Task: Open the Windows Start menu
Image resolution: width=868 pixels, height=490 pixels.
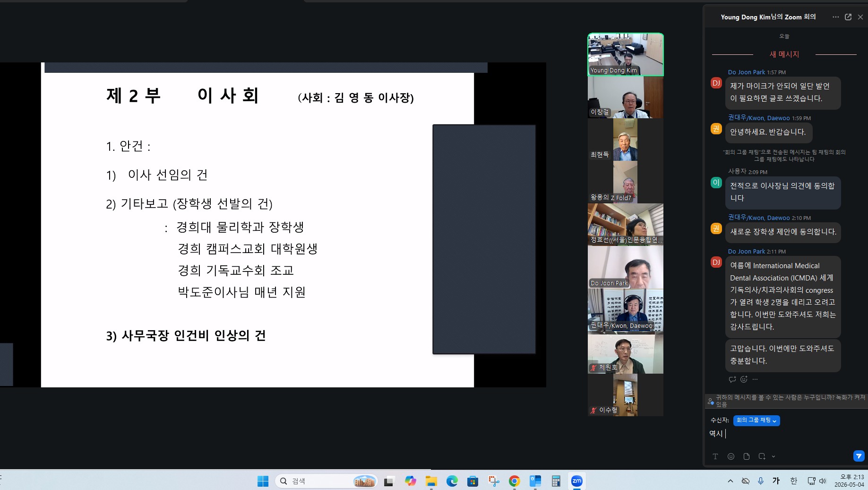Action: (263, 481)
